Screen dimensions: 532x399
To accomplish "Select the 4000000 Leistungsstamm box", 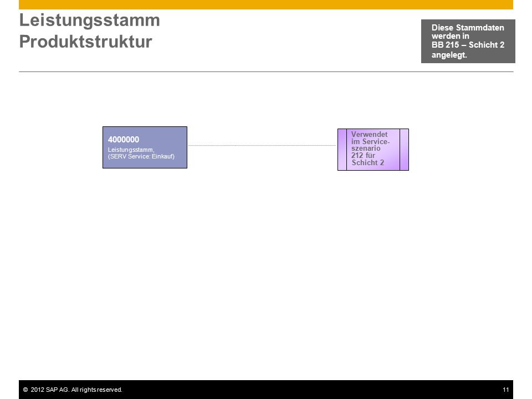I will tap(145, 147).
